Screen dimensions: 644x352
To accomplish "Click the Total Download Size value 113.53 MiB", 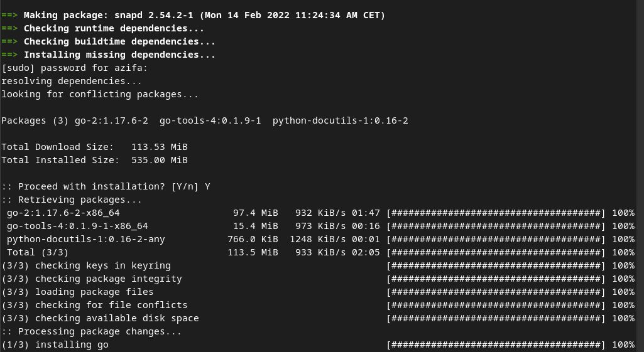I will 160,147.
